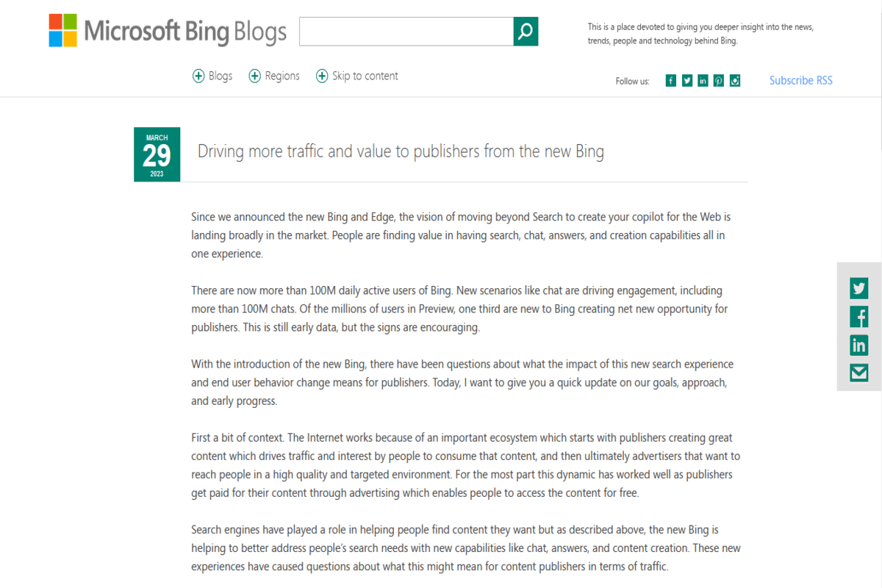Expand the plus icon beside Blogs
882x588 pixels.
click(x=198, y=76)
